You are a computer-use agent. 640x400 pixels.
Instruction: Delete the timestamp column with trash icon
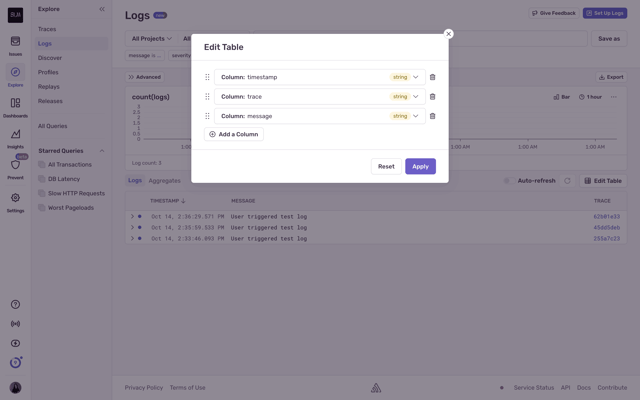432,77
